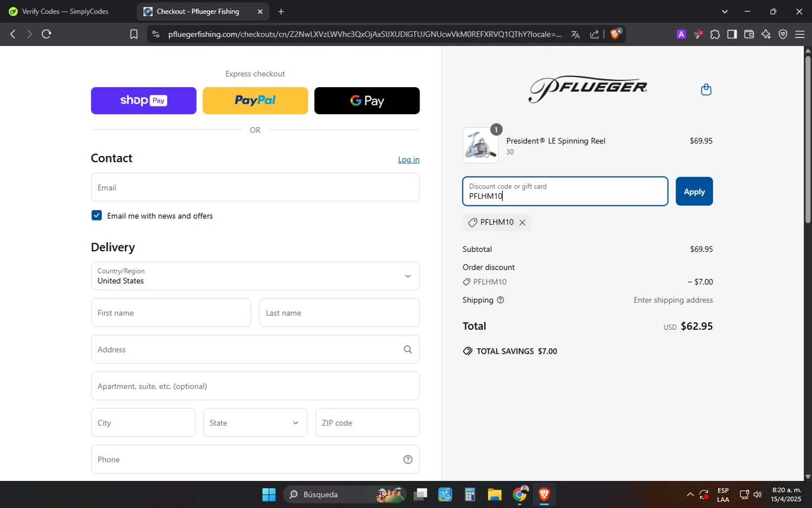Focus the Apartment, suite field
The width and height of the screenshot is (812, 508).
[255, 386]
